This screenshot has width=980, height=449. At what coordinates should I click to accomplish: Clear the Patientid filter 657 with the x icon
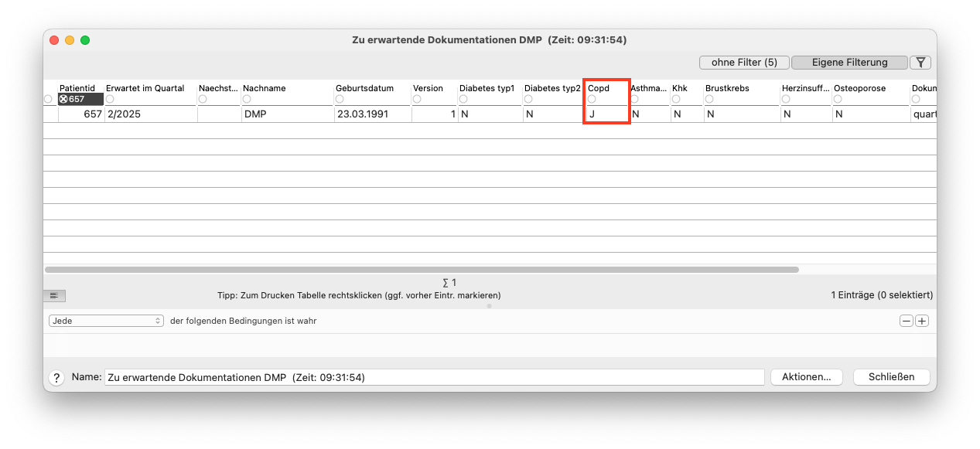(x=63, y=99)
